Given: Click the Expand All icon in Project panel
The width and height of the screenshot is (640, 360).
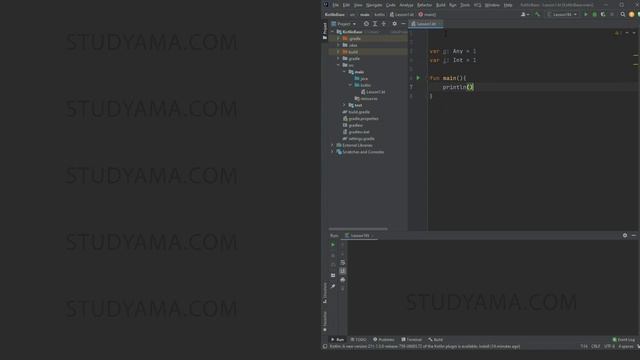Looking at the screenshot, I should tap(375, 24).
